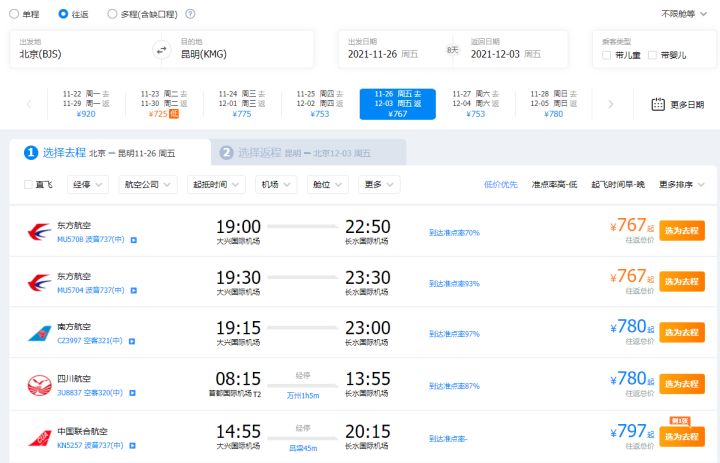This screenshot has width=720, height=463.
Task: Click info icon next to MU5708 波音737
Action: (134, 240)
